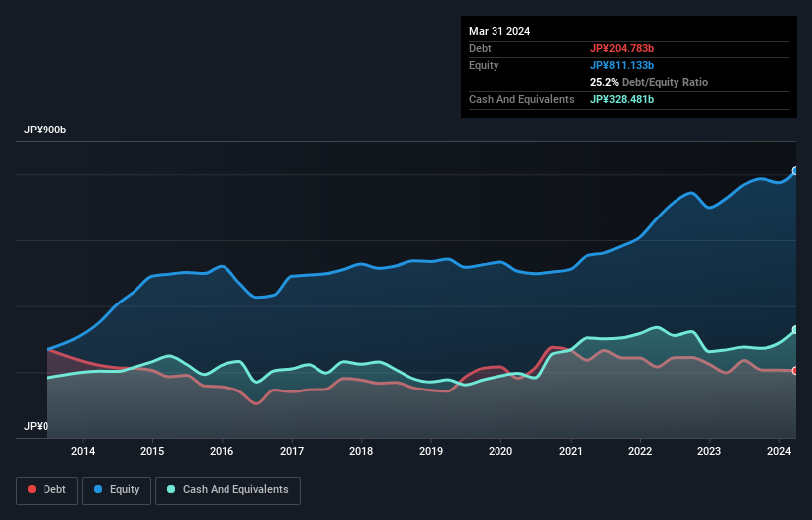
Task: Click the Equity value JP¥811.133b
Action: coord(622,65)
